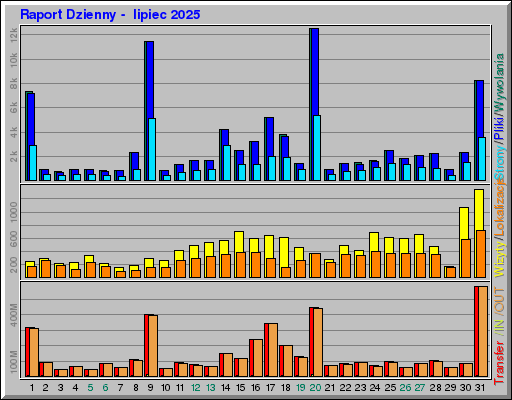Select day label 10 on the bottom axis
512x400 pixels.
165,388
